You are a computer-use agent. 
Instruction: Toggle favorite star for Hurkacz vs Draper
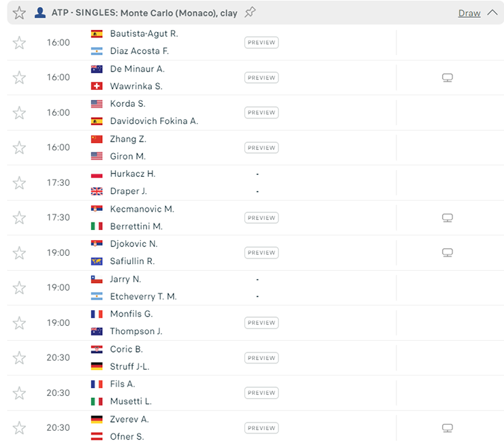pos(19,182)
